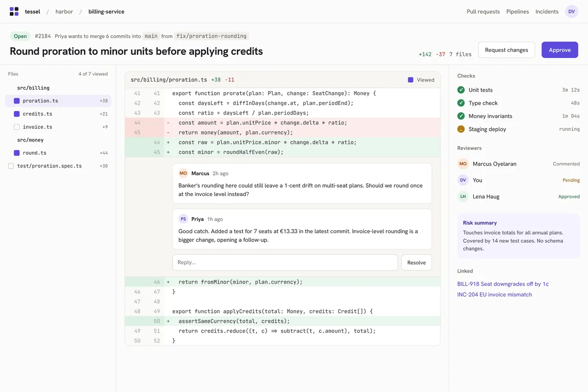The height and width of the screenshot is (392, 588).
Task: Click the '7 files' count
Action: click(461, 54)
